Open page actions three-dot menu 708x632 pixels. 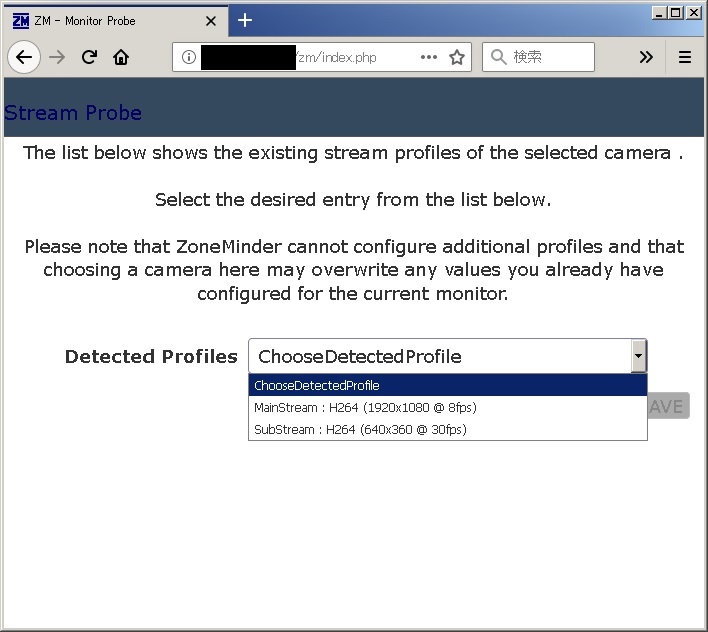coord(429,57)
